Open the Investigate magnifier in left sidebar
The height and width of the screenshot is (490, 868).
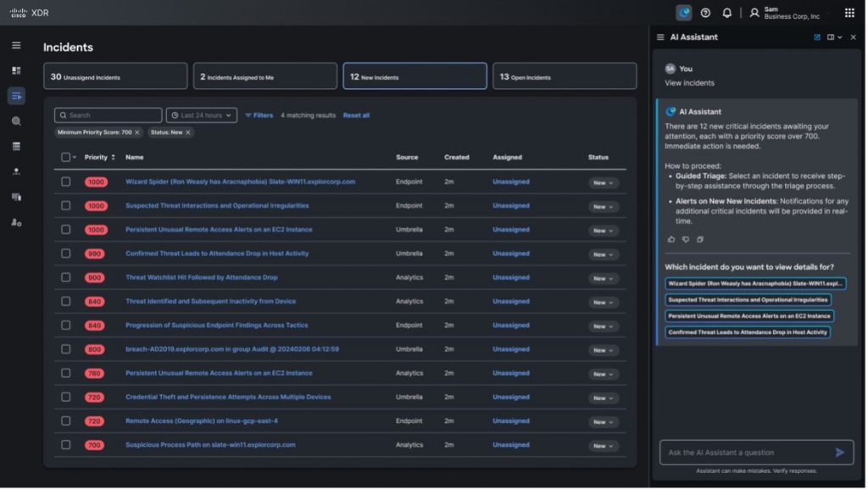16,121
